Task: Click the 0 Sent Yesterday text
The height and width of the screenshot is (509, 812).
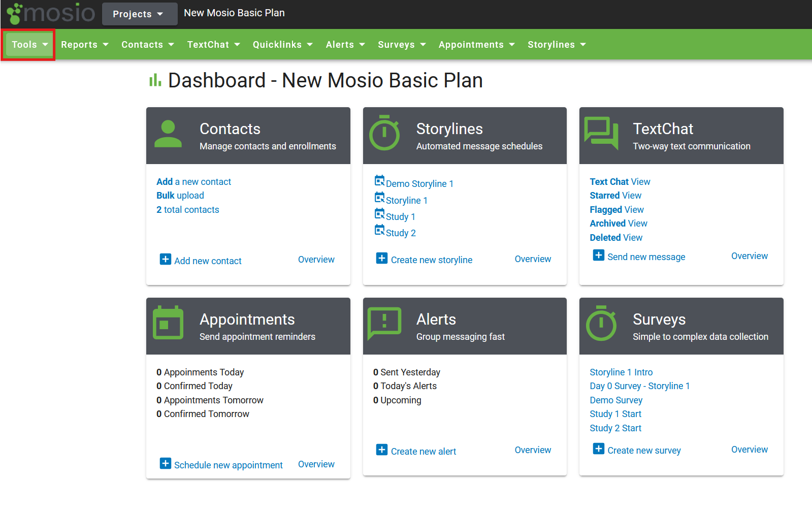Action: click(x=407, y=372)
